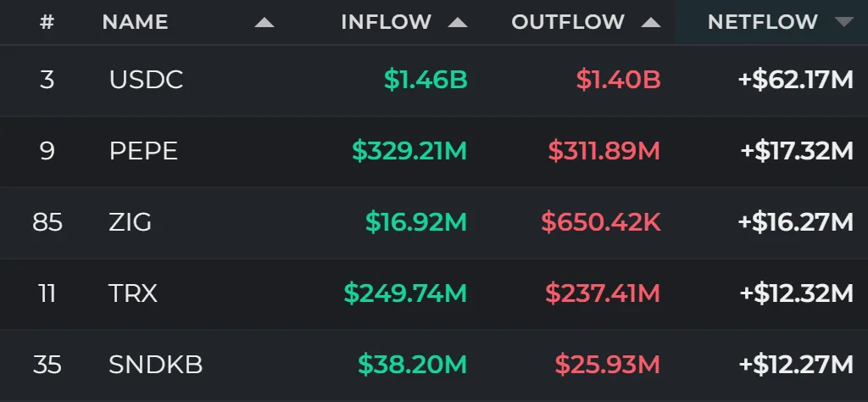Select TRX netflow +$12.32M
This screenshot has height=402, width=868.
point(797,293)
